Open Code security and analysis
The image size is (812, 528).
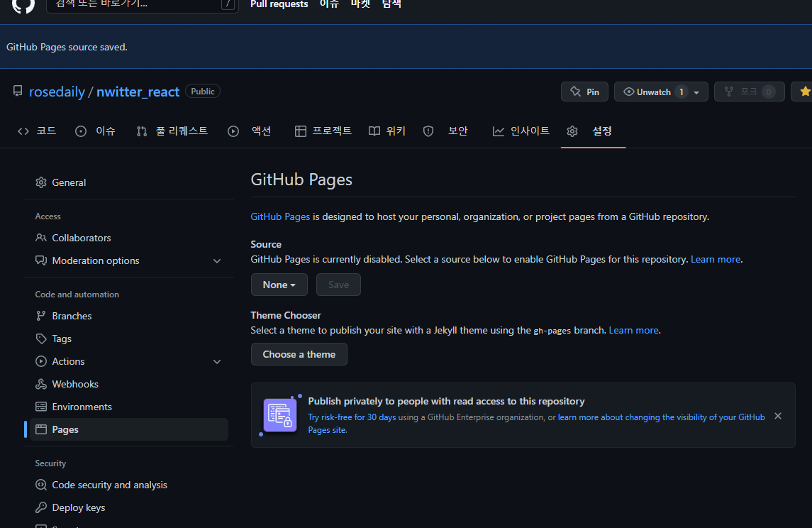[x=129, y=485]
